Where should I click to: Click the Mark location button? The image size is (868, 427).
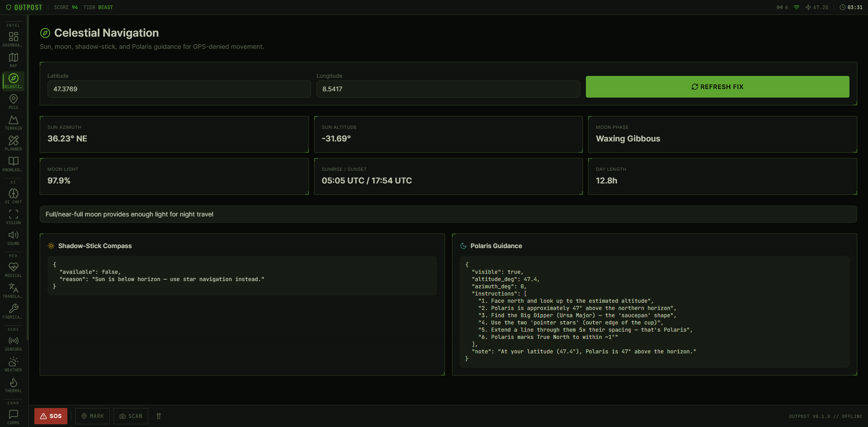pos(92,416)
